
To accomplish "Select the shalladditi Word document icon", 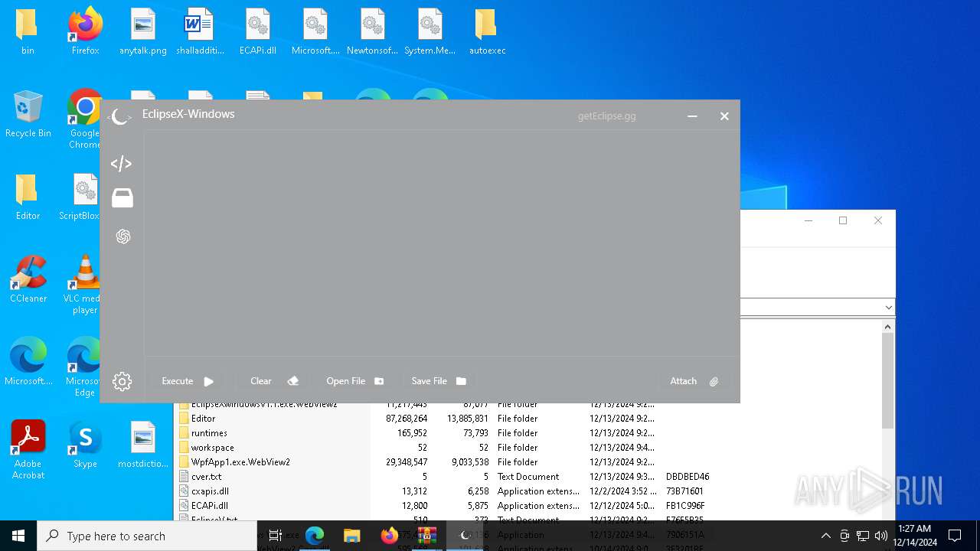I will click(x=200, y=32).
